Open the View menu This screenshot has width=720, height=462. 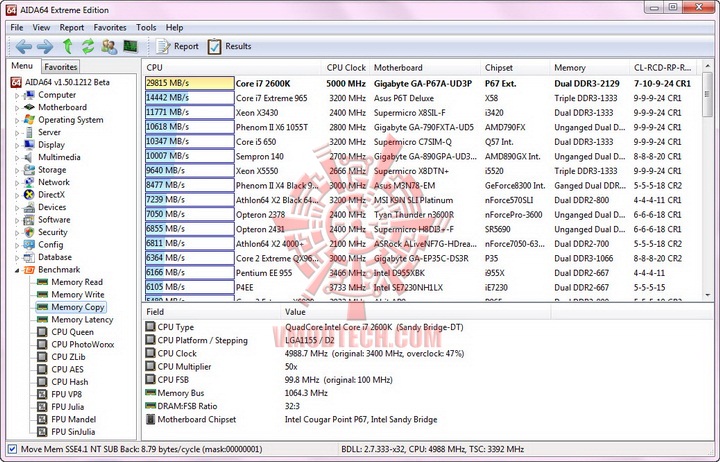tap(41, 28)
